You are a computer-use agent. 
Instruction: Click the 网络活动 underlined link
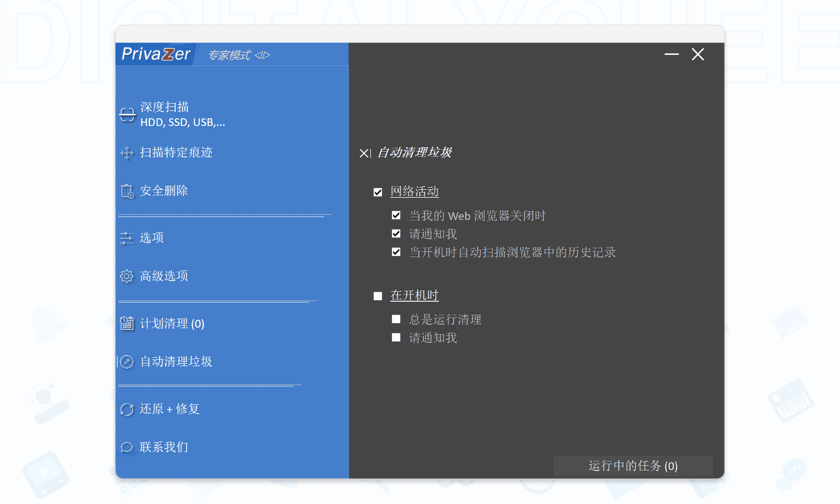pos(414,192)
